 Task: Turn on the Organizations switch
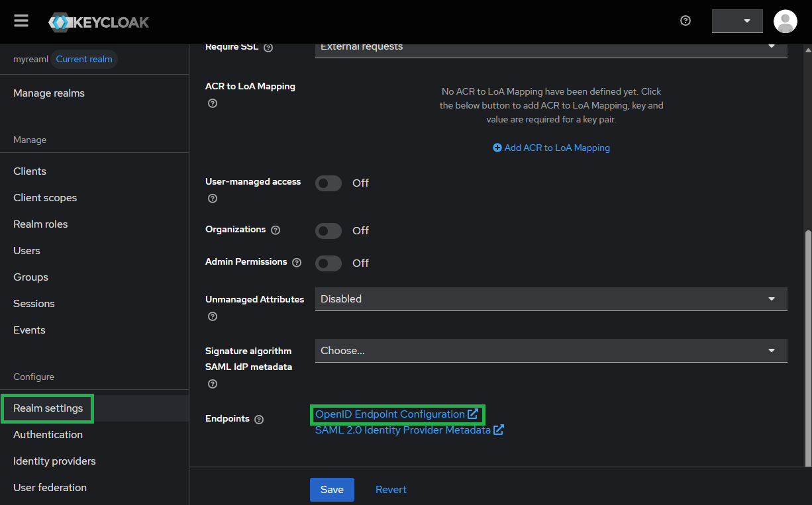[329, 231]
